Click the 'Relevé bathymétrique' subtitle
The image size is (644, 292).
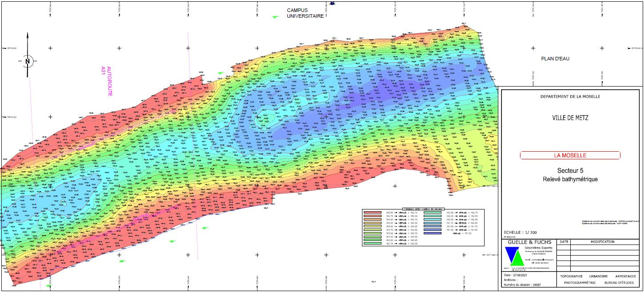(570, 179)
